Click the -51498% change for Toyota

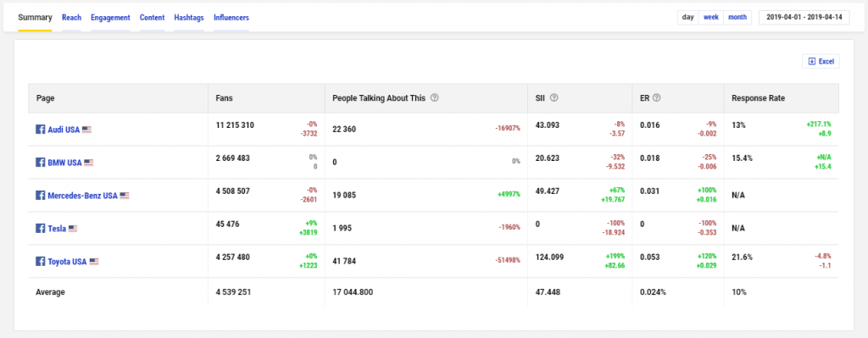click(x=508, y=260)
